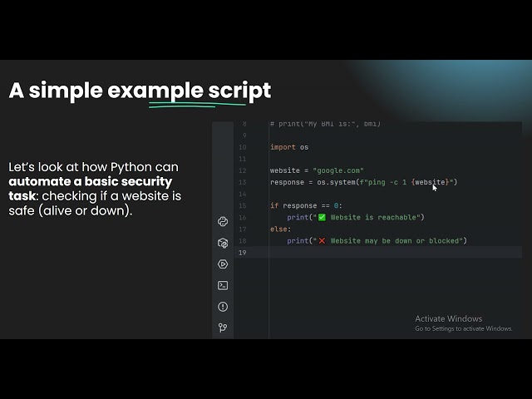This screenshot has height=399, width=532.
Task: Click line number 19 in the gutter
Action: point(242,253)
